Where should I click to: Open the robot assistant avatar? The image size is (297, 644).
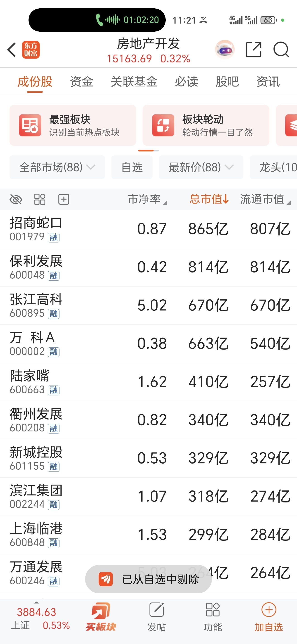click(x=225, y=50)
